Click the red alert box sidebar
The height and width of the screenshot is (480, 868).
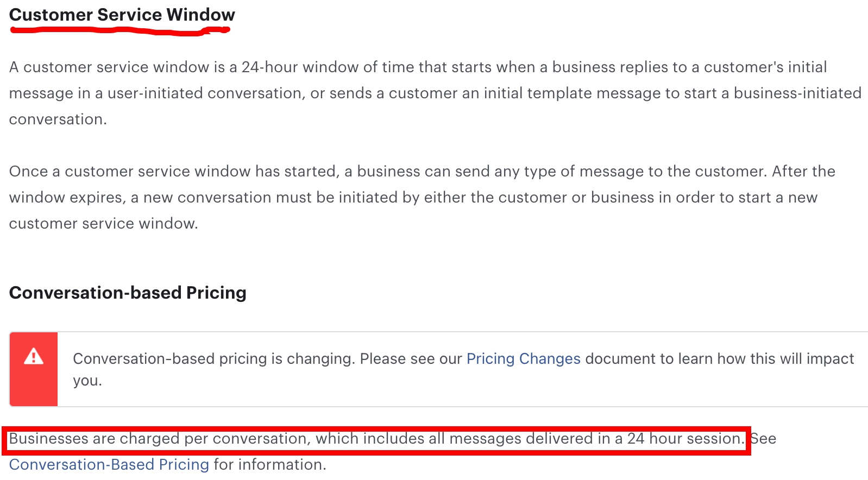(34, 369)
